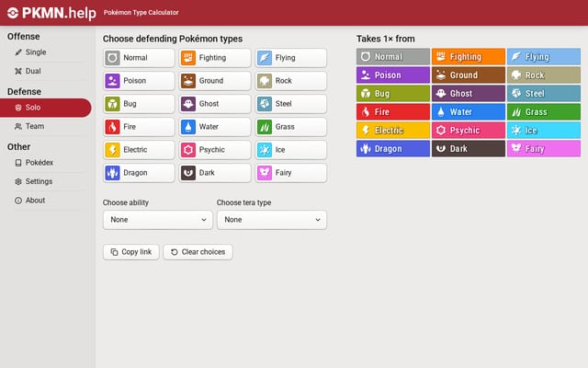Click 'Pokémon Type Calculator' subtitle text

[141, 13]
